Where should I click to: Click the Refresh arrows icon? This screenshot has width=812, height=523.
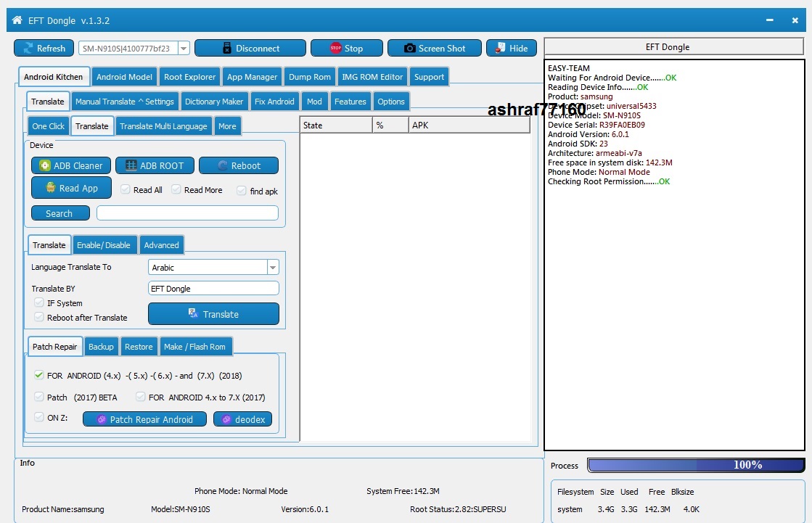click(28, 48)
